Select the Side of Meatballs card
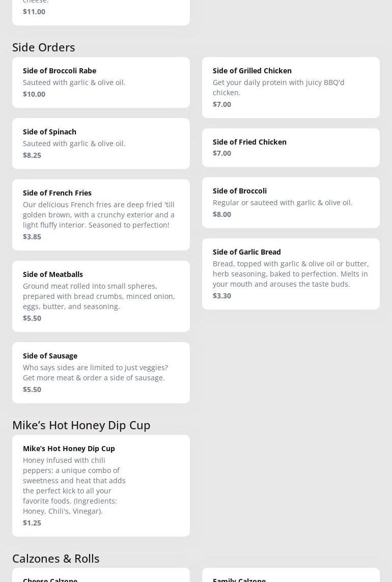 pos(101,296)
